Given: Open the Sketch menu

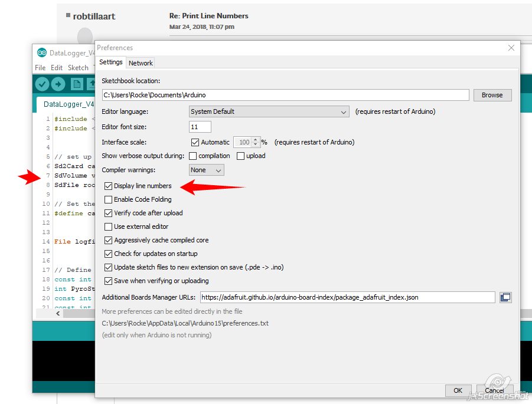Looking at the screenshot, I should pos(78,67).
